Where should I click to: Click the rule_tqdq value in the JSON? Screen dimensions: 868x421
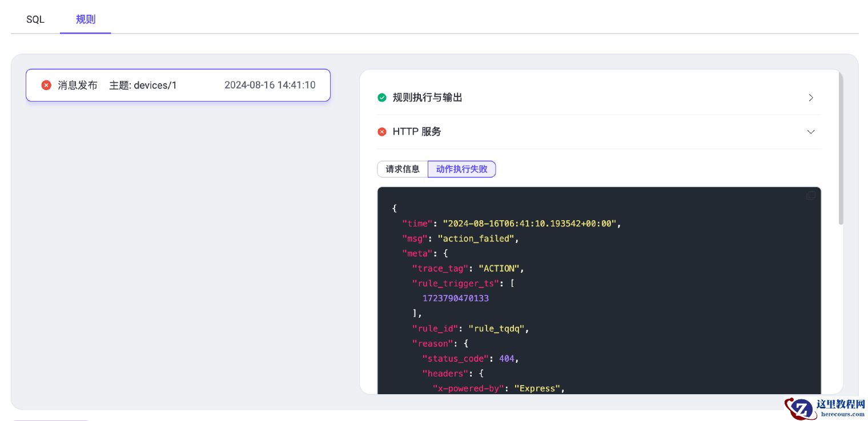click(x=496, y=329)
